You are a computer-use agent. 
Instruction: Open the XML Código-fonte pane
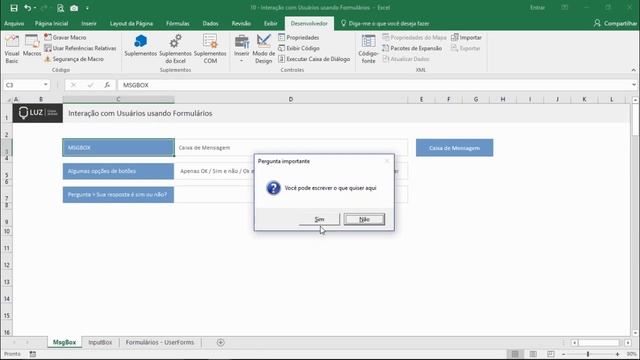click(x=368, y=49)
